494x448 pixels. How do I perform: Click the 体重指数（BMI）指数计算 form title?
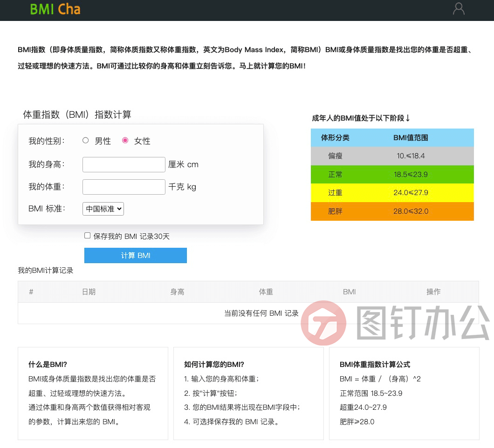(77, 114)
